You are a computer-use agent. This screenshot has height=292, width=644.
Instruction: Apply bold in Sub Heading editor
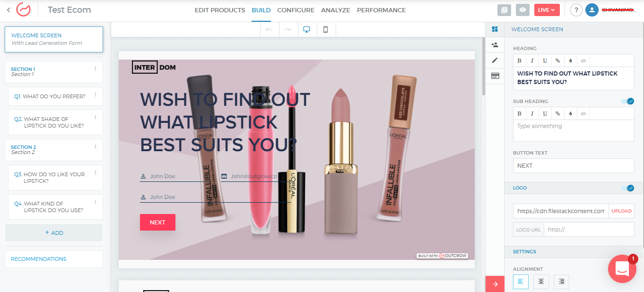pos(520,113)
